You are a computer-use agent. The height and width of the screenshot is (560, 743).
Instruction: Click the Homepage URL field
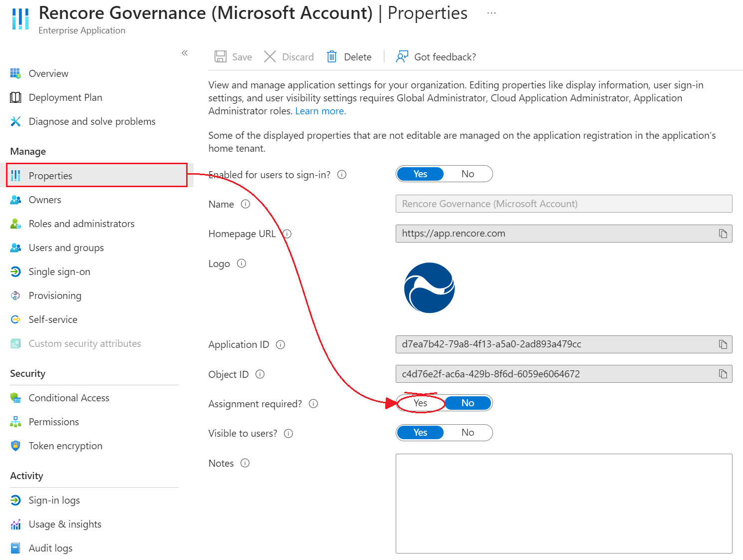coord(564,234)
